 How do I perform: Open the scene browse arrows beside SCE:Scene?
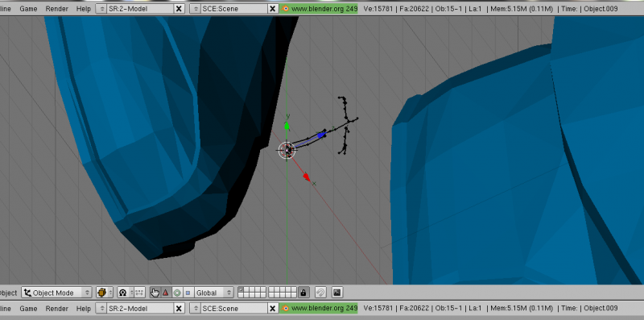coord(196,9)
